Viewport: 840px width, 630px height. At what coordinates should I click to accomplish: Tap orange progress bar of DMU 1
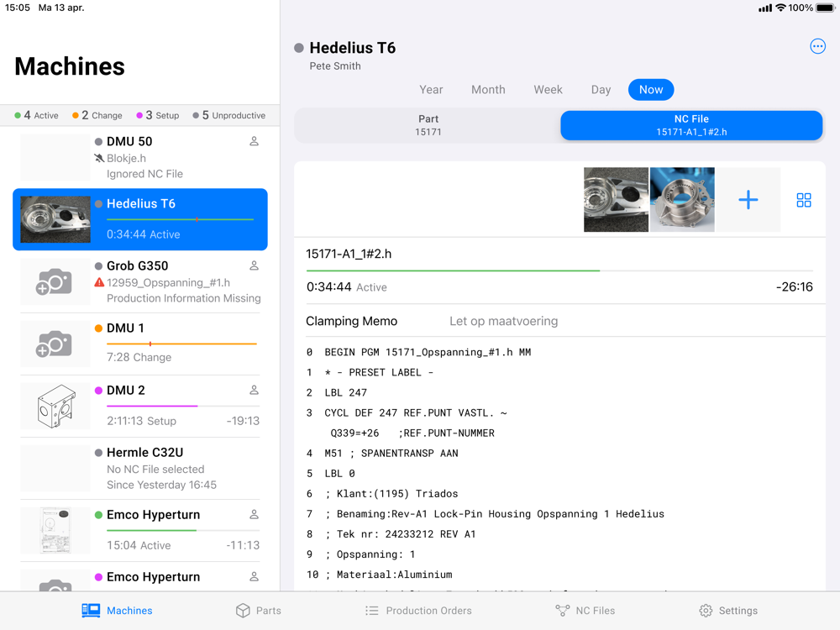[x=181, y=344]
